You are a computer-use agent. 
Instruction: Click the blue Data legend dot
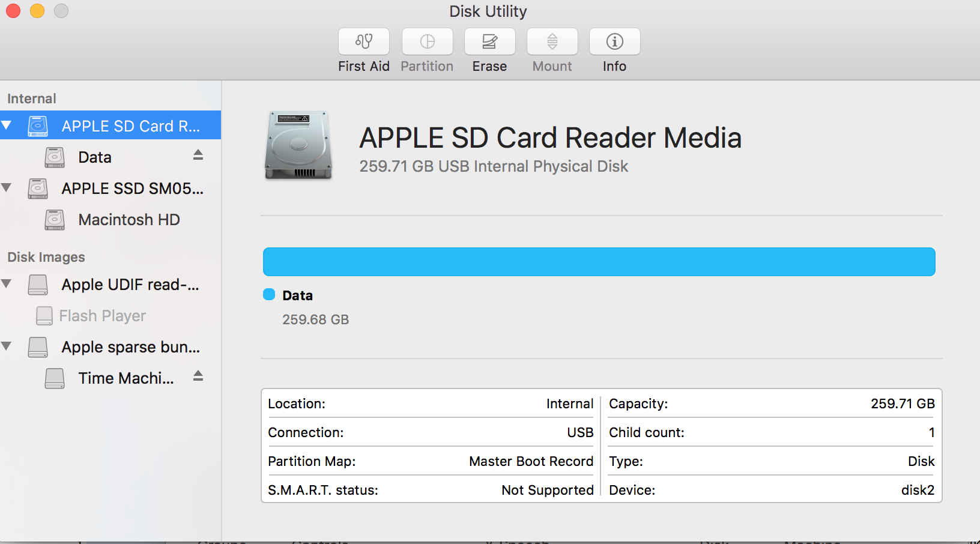pos(269,295)
